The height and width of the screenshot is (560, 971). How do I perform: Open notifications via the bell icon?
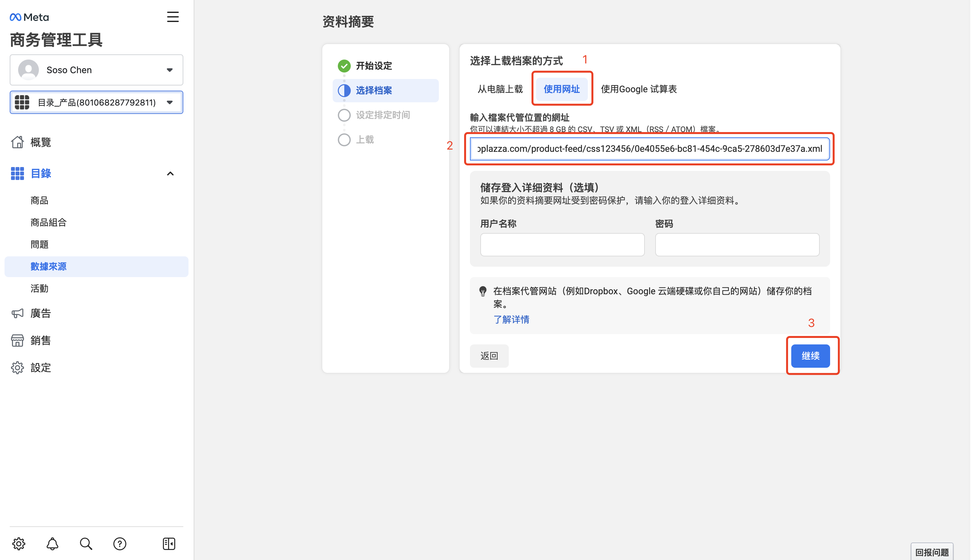tap(52, 543)
